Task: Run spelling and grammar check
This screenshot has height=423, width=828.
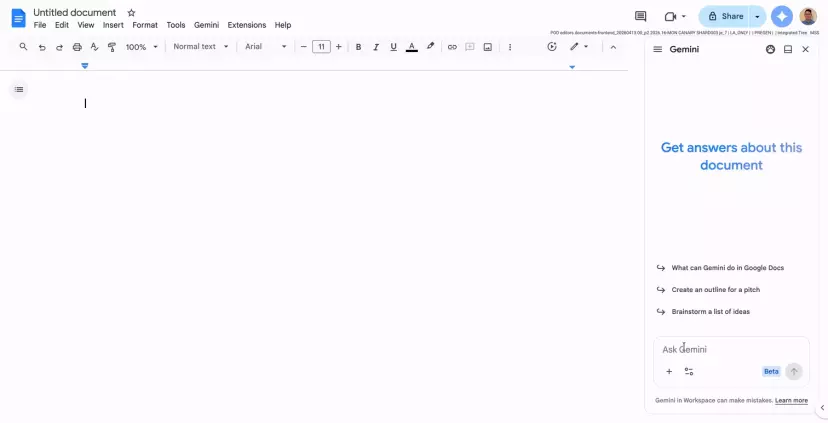Action: click(x=95, y=47)
